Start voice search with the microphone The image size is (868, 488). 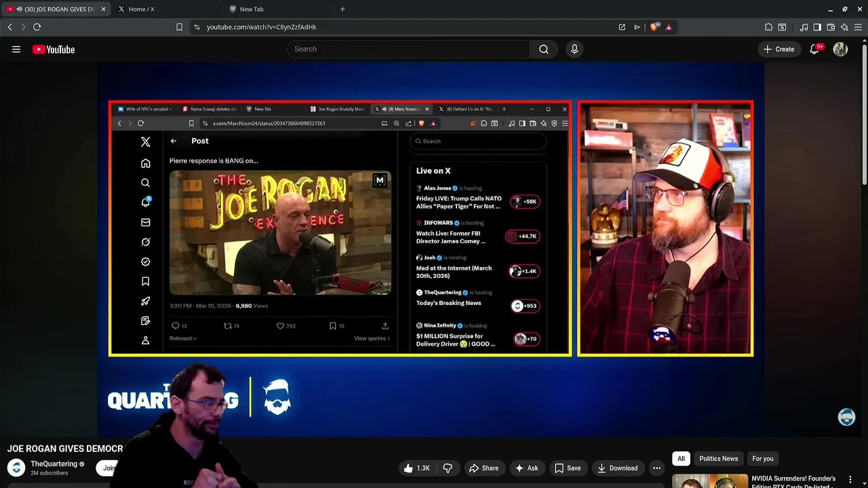tap(574, 49)
